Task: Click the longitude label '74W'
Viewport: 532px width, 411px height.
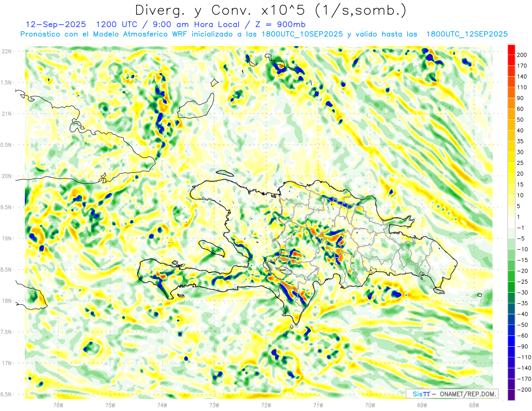Action: [x=162, y=405]
